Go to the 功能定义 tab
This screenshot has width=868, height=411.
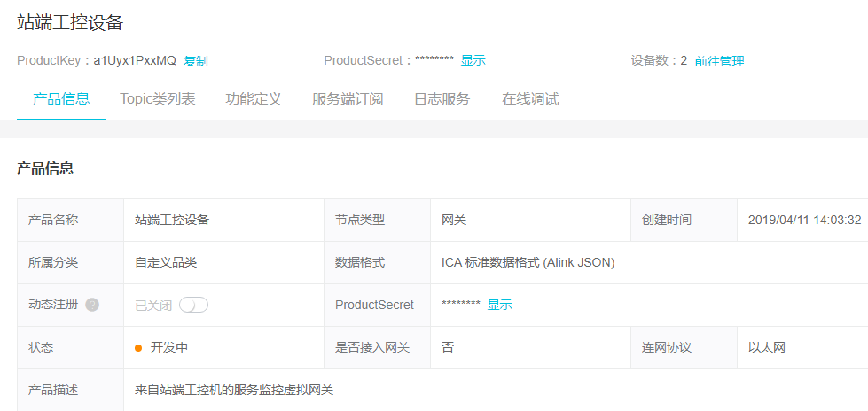(254, 98)
